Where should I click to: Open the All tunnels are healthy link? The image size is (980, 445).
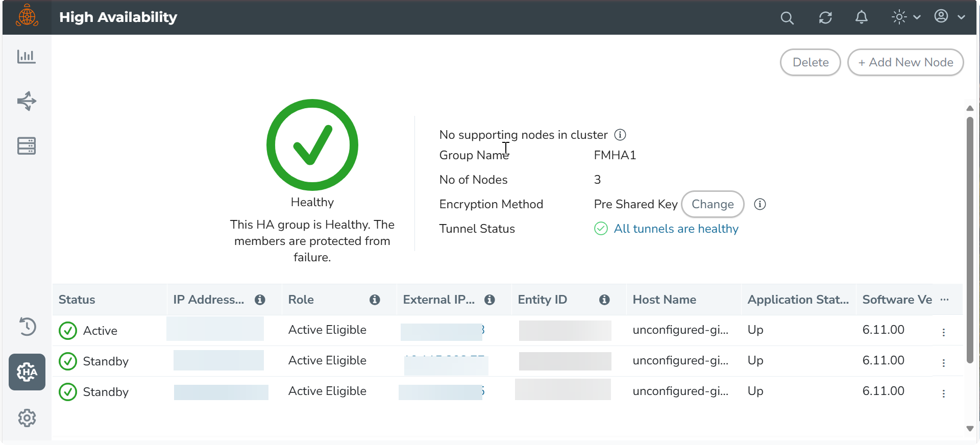click(x=676, y=229)
